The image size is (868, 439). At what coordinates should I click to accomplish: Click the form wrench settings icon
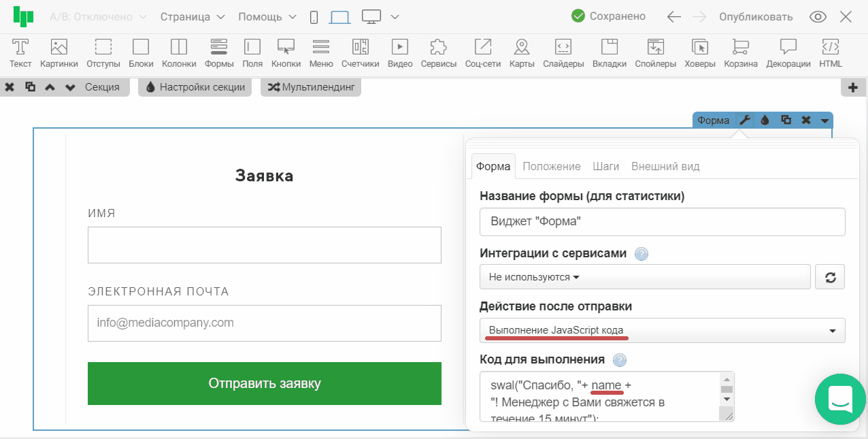click(x=745, y=120)
